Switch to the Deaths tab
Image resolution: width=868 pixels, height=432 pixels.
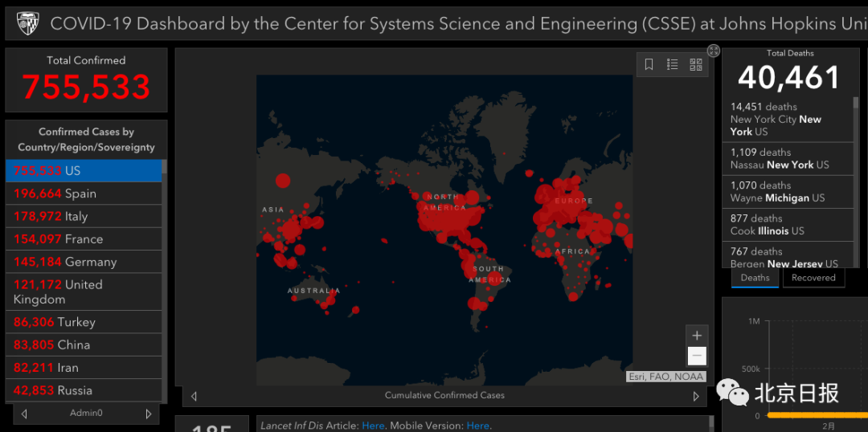coord(755,278)
